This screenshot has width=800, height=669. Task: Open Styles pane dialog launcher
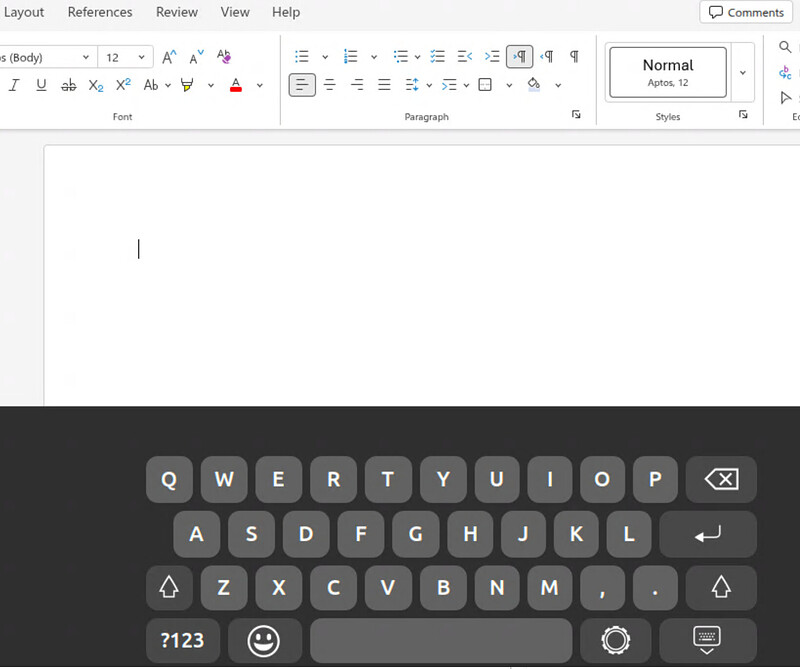(743, 114)
